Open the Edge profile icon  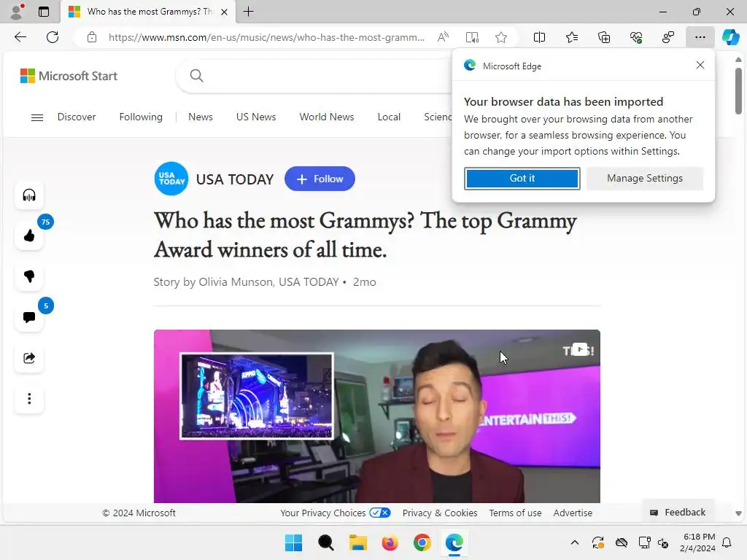[18, 12]
